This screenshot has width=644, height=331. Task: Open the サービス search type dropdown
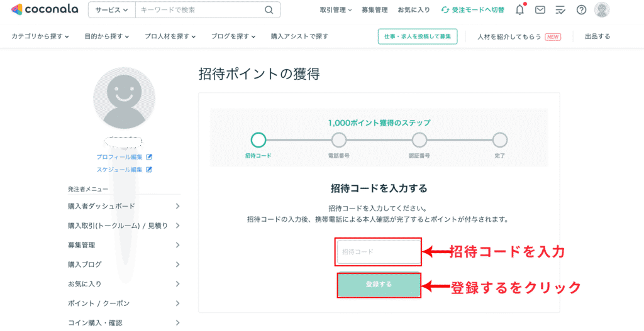[x=111, y=10]
